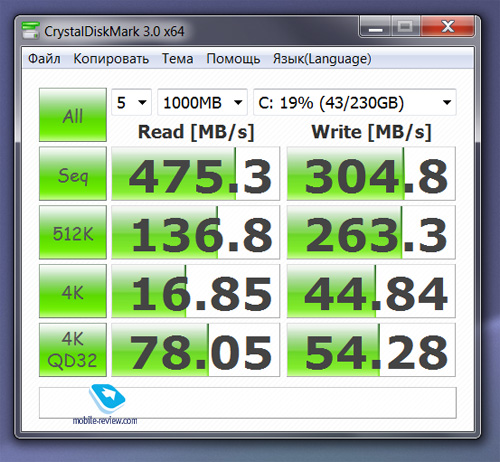
Task: Open the Язык(Language) menu
Action: coord(322,59)
